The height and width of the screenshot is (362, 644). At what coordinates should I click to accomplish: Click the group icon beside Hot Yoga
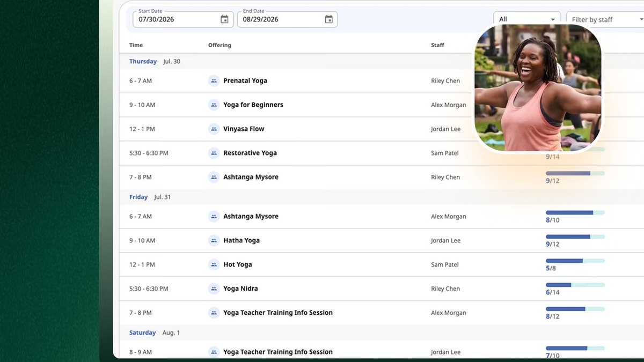click(214, 265)
